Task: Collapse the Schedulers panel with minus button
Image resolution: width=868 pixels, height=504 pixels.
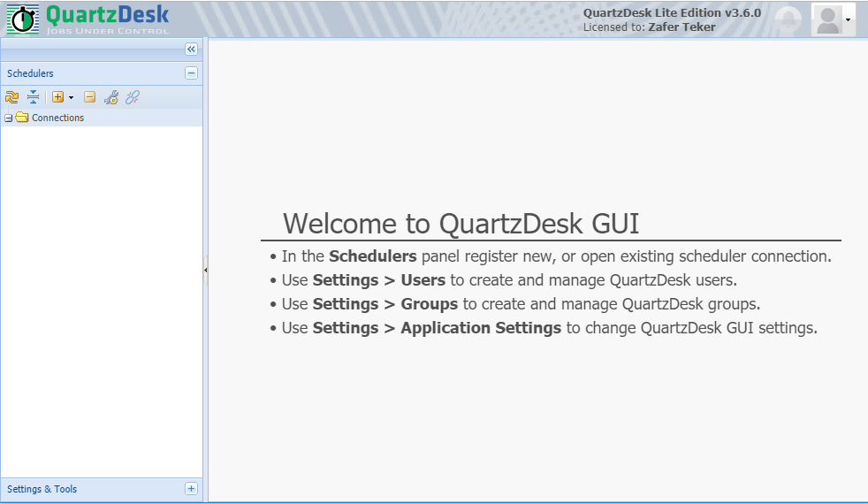Action: (191, 73)
